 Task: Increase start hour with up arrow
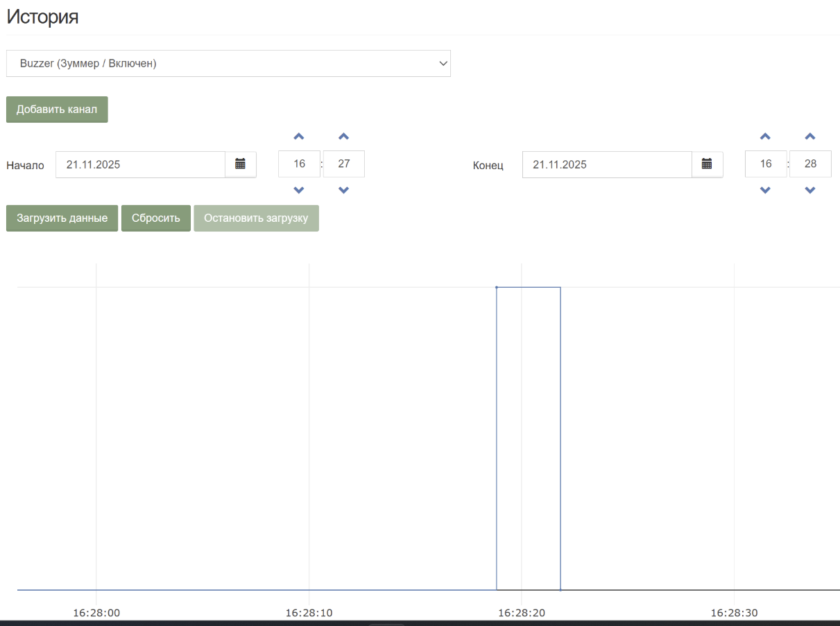click(x=299, y=137)
